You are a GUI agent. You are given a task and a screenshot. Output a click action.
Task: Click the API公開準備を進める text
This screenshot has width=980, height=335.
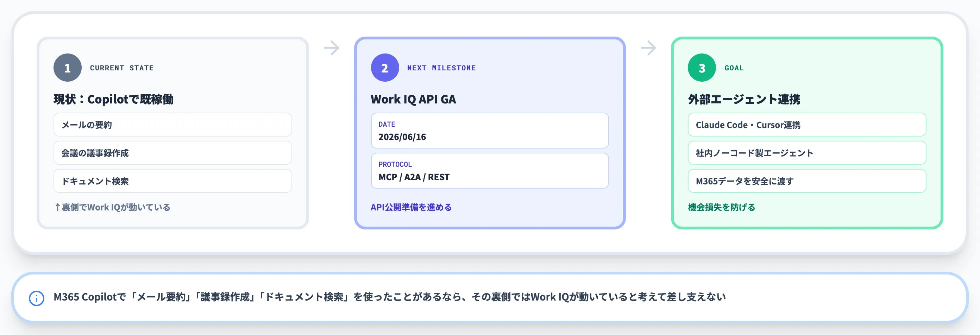pos(411,207)
